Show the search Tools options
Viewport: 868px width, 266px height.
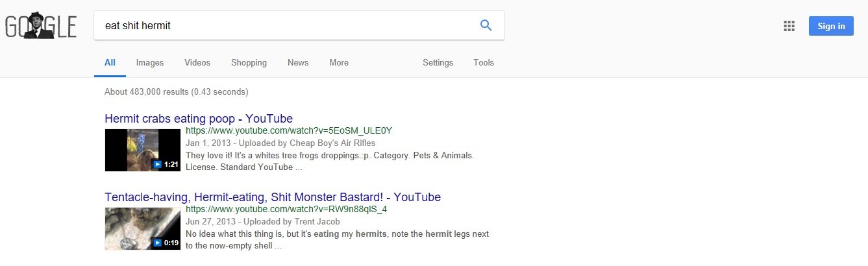[x=484, y=63]
